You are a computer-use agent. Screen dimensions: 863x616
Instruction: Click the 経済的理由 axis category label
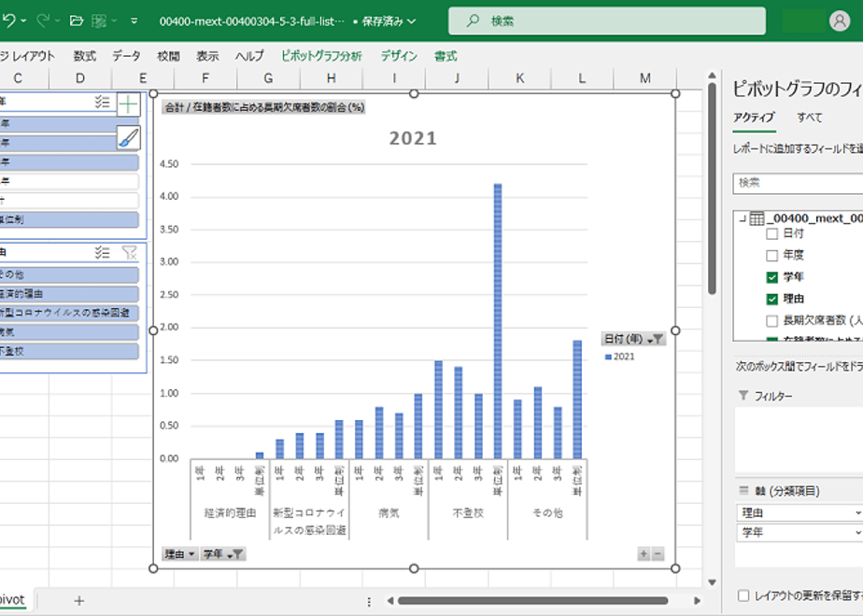pos(230,513)
